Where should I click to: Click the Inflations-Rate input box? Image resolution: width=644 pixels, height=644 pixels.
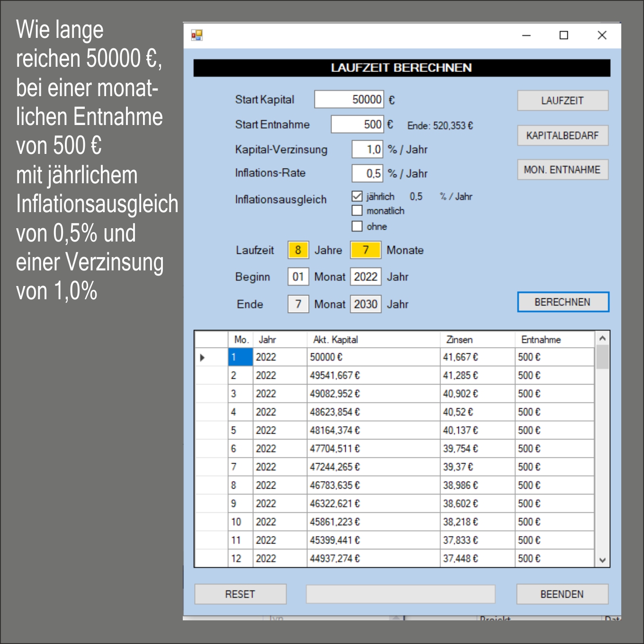pyautogui.click(x=367, y=173)
